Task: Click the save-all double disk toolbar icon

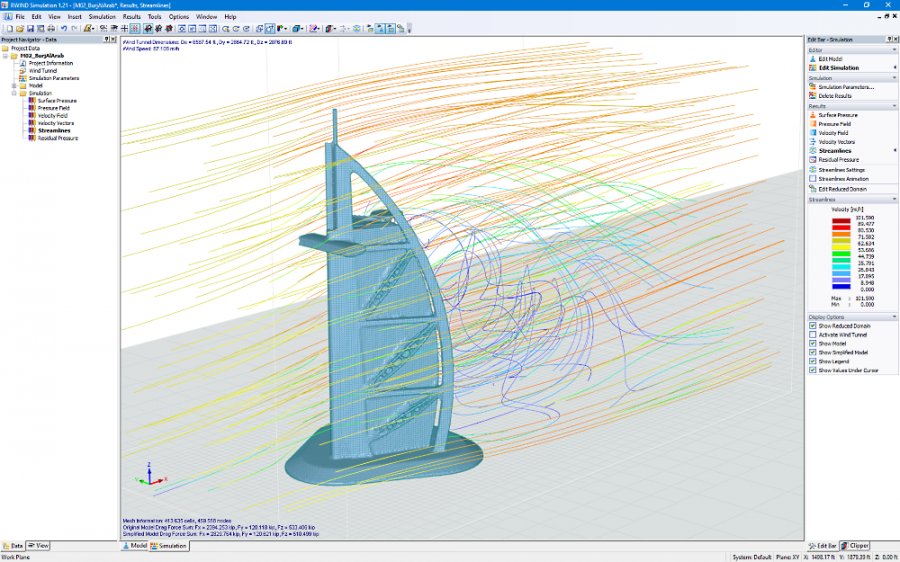Action: tap(41, 28)
